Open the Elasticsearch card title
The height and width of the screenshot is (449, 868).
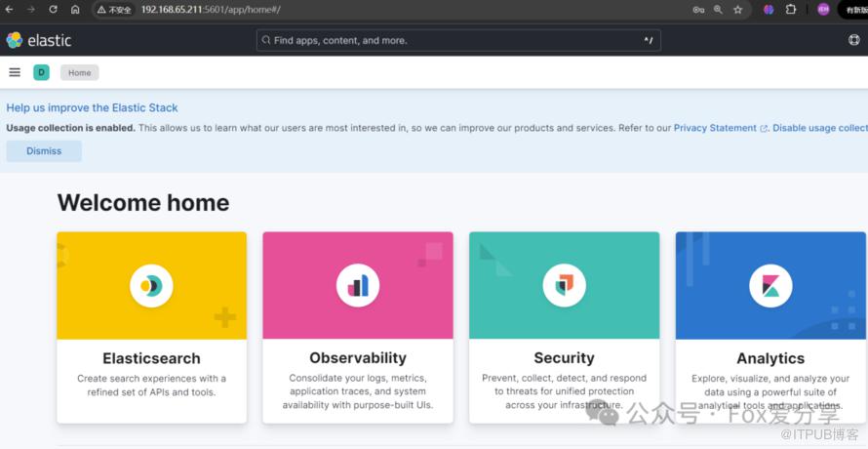(152, 358)
